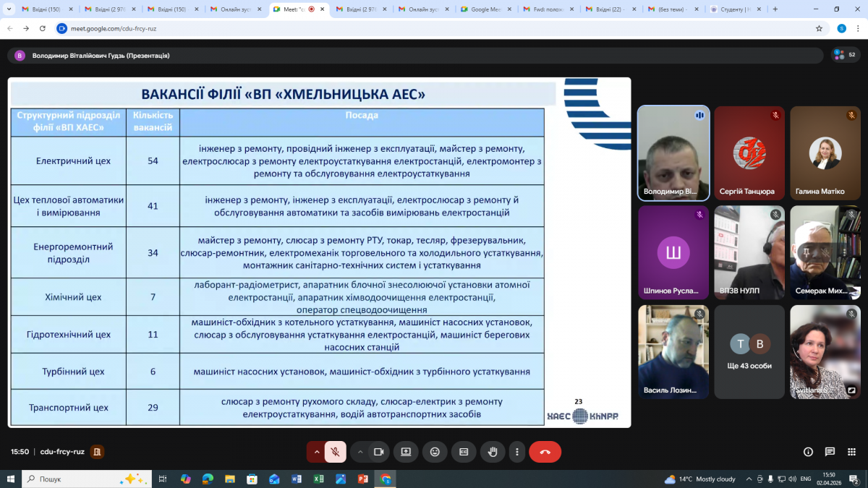Open Chrome profile avatar
868x488 pixels.
(x=841, y=28)
